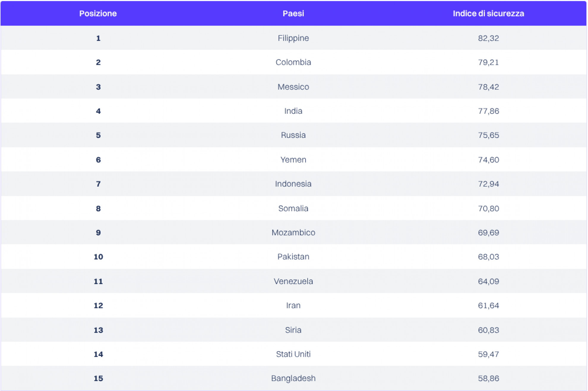Select the Mozambico entry
588x391 pixels.
pyautogui.click(x=293, y=232)
